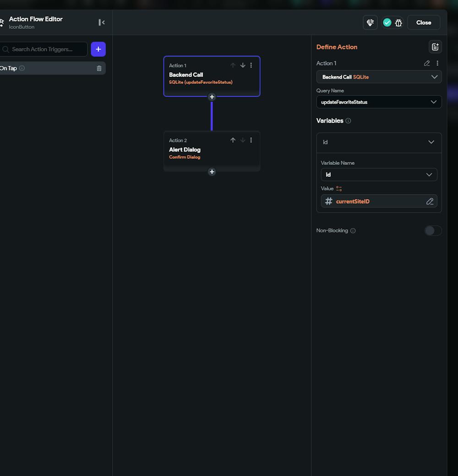Show Non-Blocking info icon
The height and width of the screenshot is (476, 458).
[353, 231]
